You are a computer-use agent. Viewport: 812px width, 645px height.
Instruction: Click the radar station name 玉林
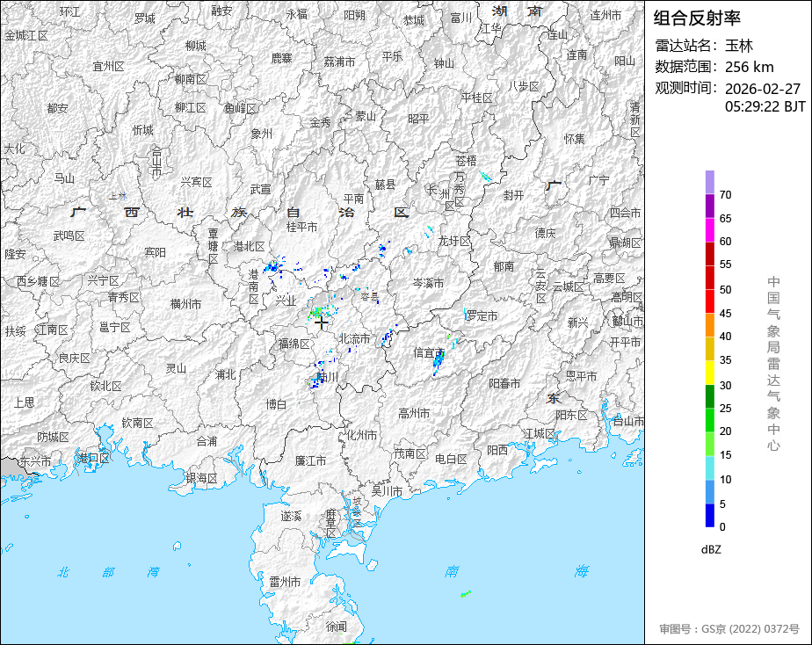(x=739, y=46)
